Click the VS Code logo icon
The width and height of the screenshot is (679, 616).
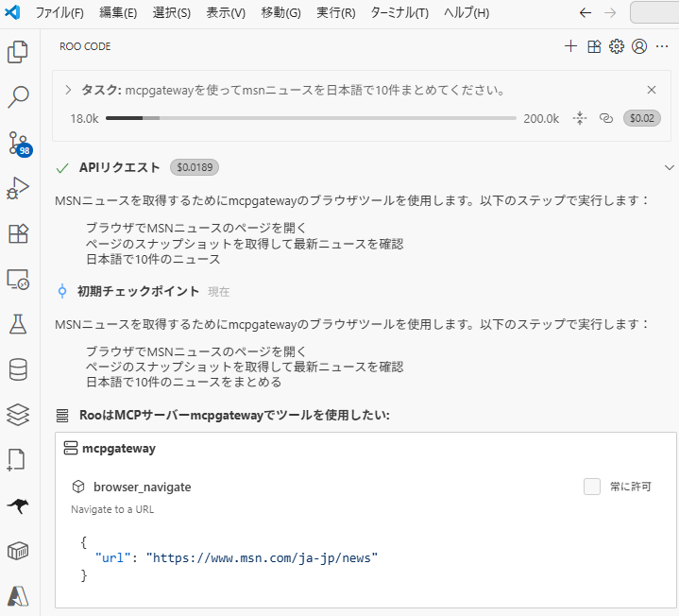coord(12,12)
